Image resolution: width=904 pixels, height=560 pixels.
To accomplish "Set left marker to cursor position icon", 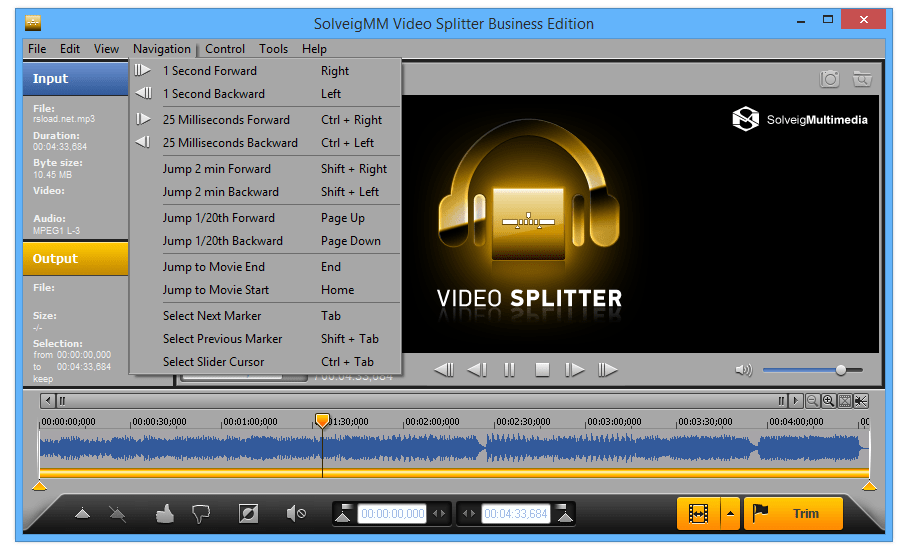I will (x=344, y=513).
